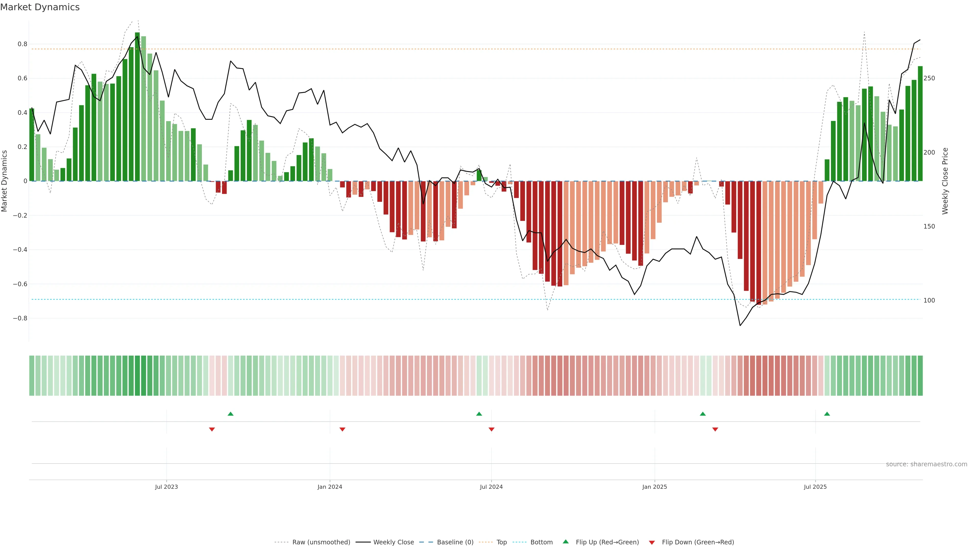Click the Jul 2023 x-axis label
This screenshot has height=551, width=980.
point(166,487)
